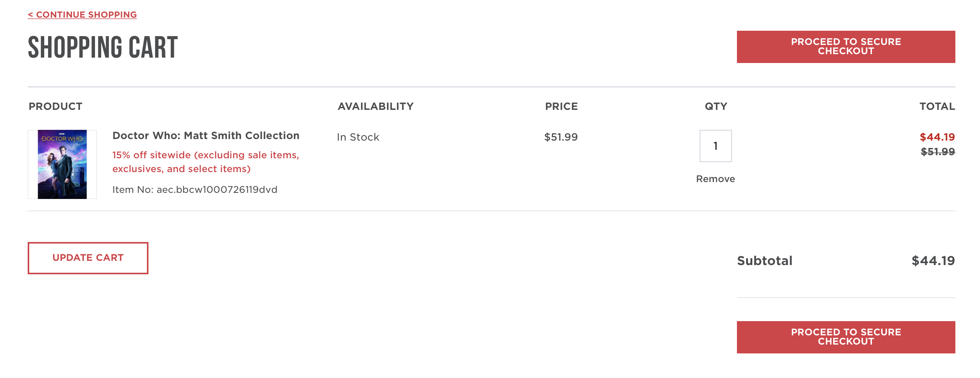Click the Total column header
980x378 pixels.
[x=937, y=106]
